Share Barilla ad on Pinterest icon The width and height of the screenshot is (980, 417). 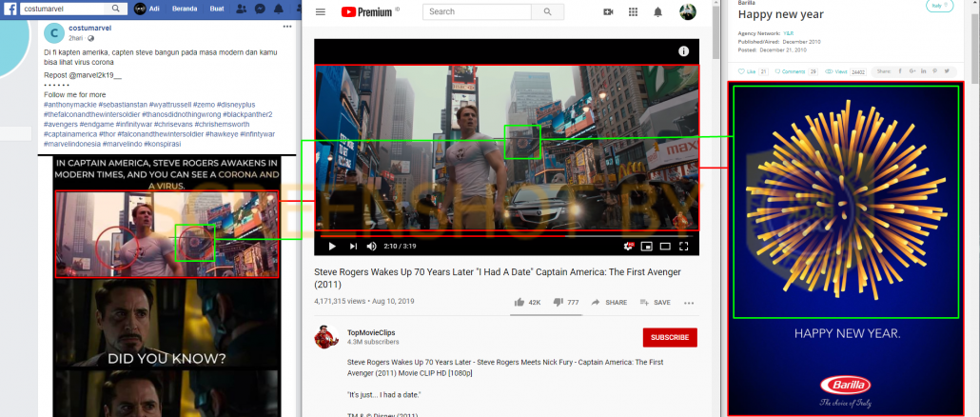(935, 72)
